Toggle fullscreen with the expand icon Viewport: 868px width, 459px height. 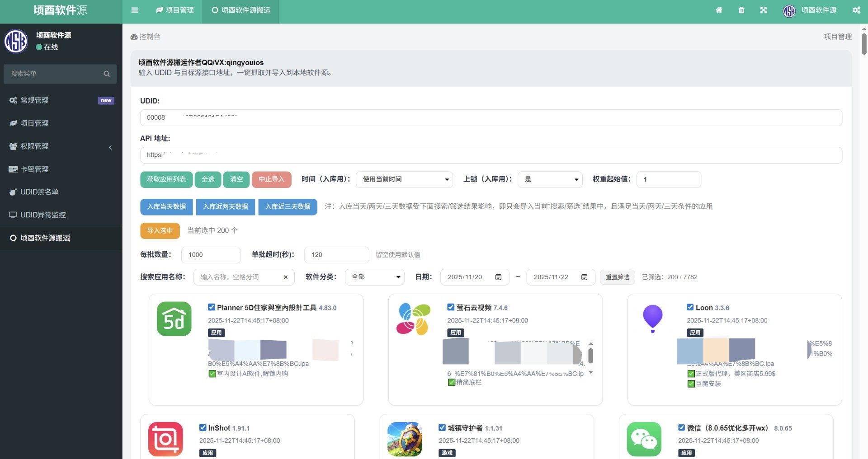coord(764,10)
